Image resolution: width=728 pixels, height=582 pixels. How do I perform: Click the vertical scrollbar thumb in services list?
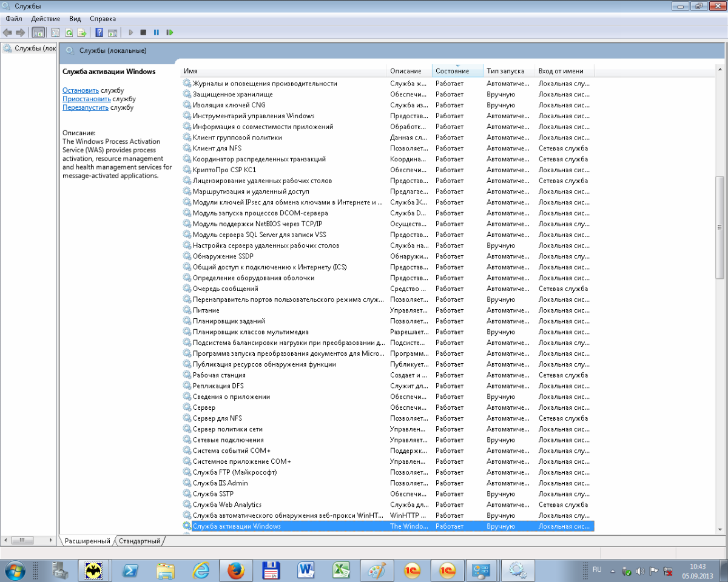tap(720, 227)
